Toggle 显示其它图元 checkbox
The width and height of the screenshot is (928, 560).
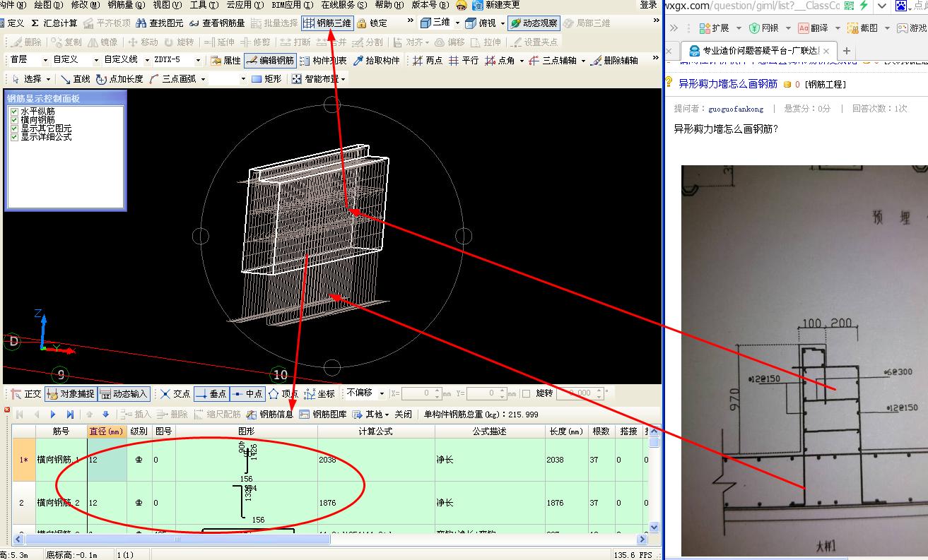pos(14,128)
